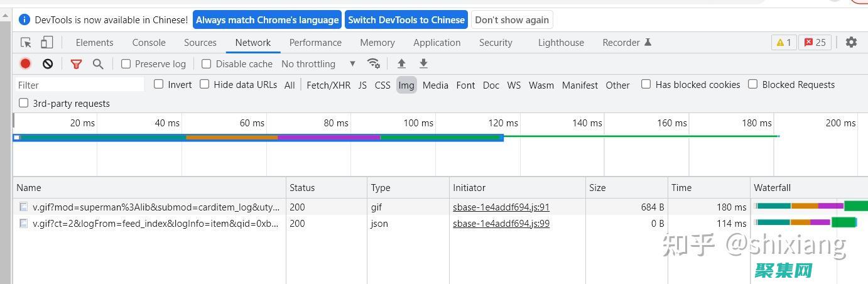Enable the Preserve log checkbox
The width and height of the screenshot is (868, 284).
(126, 63)
